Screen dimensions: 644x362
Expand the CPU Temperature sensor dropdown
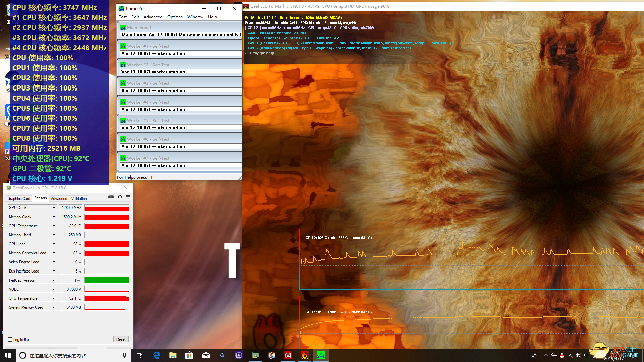pyautogui.click(x=54, y=298)
